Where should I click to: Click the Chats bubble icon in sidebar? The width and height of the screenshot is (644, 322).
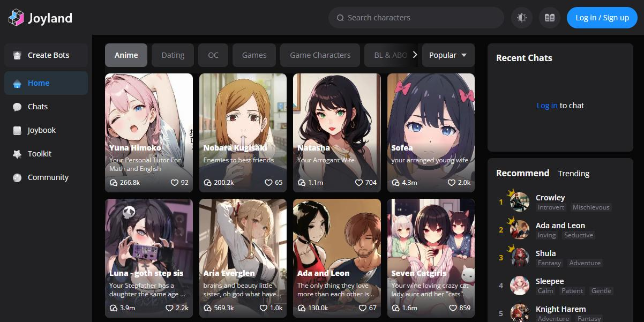pos(17,107)
